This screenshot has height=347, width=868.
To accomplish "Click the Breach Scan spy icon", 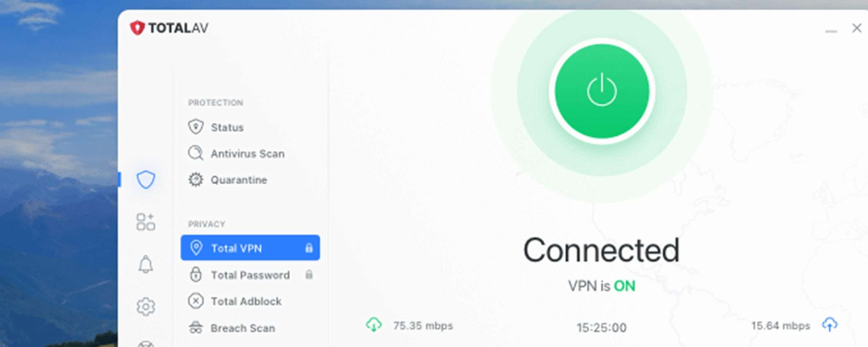I will [196, 328].
